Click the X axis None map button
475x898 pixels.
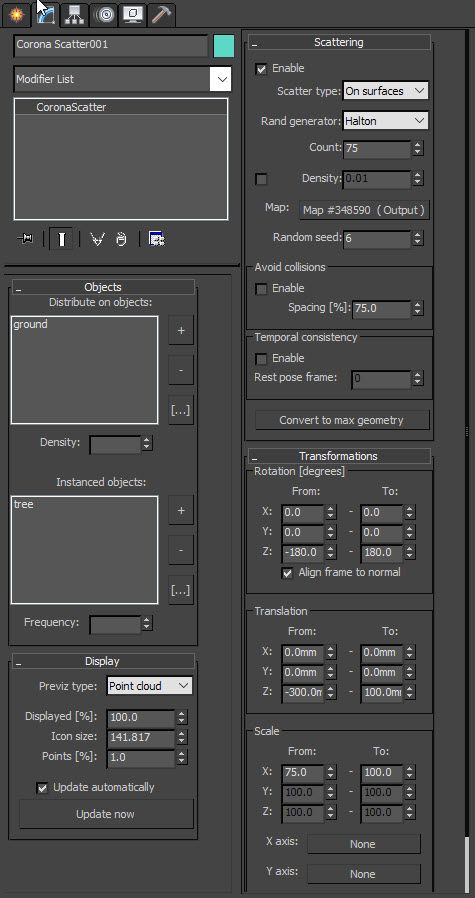[363, 844]
